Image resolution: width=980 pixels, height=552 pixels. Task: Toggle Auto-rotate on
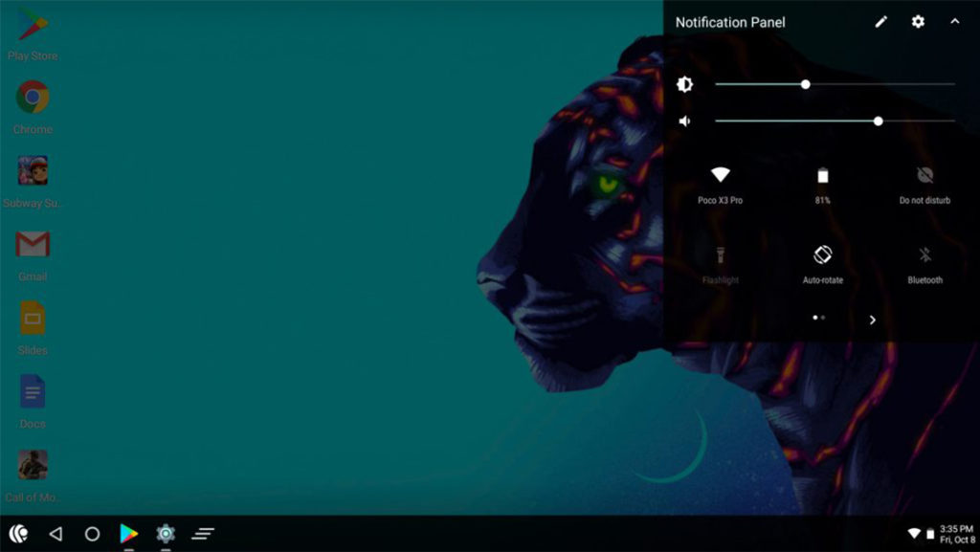(x=823, y=263)
